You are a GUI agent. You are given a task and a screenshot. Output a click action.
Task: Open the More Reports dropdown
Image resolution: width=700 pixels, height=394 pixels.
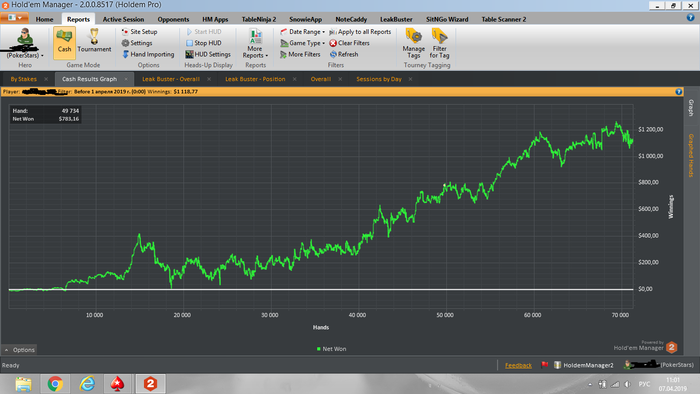tap(255, 43)
